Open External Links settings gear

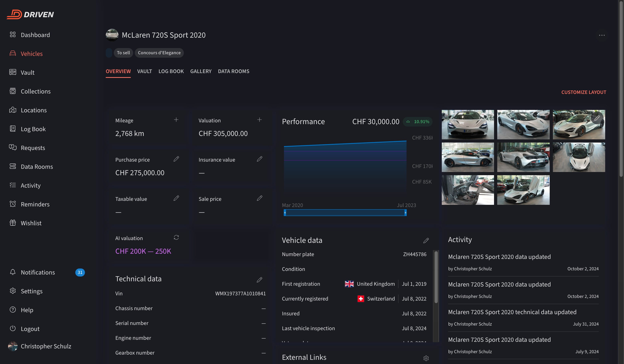[426, 358]
